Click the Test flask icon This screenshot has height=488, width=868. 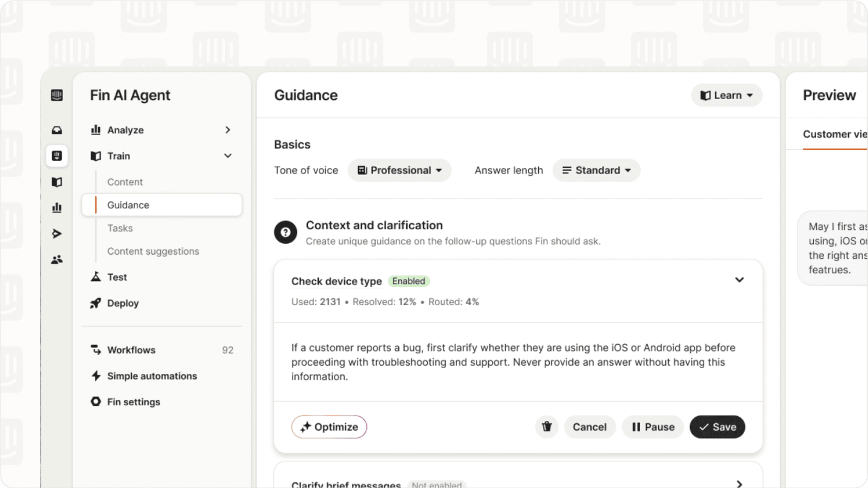(x=96, y=277)
